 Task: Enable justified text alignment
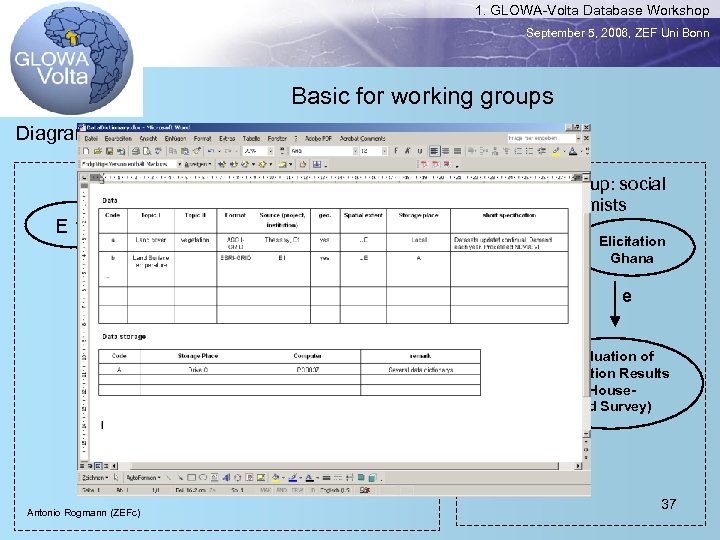tap(457, 151)
